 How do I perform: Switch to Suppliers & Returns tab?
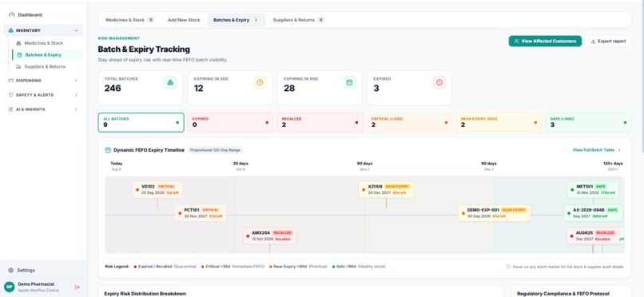pyautogui.click(x=298, y=20)
